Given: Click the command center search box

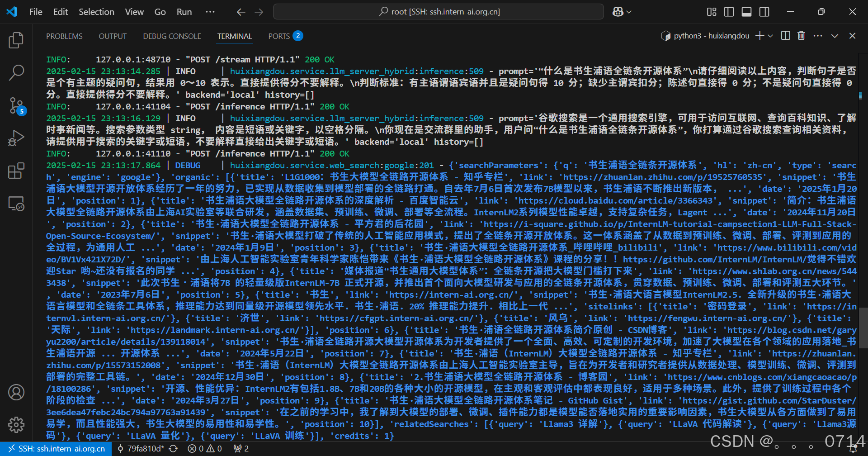Looking at the screenshot, I should pyautogui.click(x=439, y=12).
